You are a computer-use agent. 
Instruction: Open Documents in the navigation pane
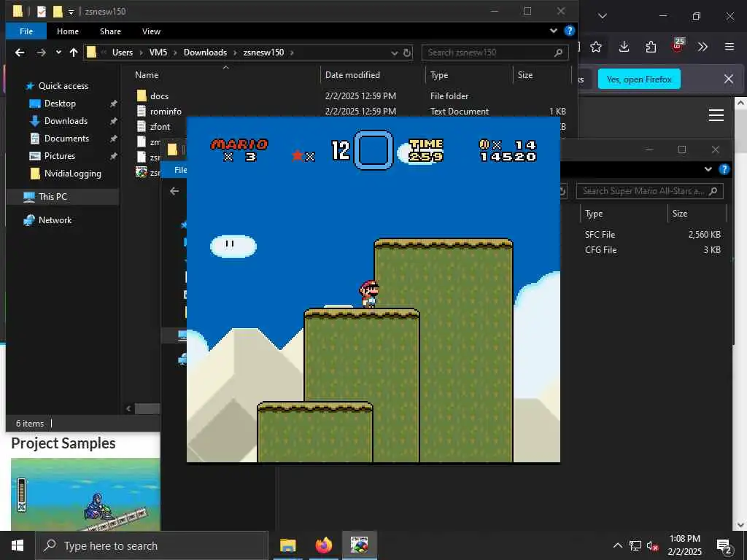pyautogui.click(x=66, y=139)
